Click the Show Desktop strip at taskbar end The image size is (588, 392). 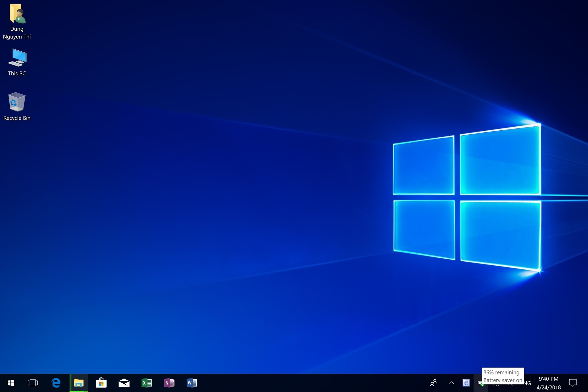587,383
